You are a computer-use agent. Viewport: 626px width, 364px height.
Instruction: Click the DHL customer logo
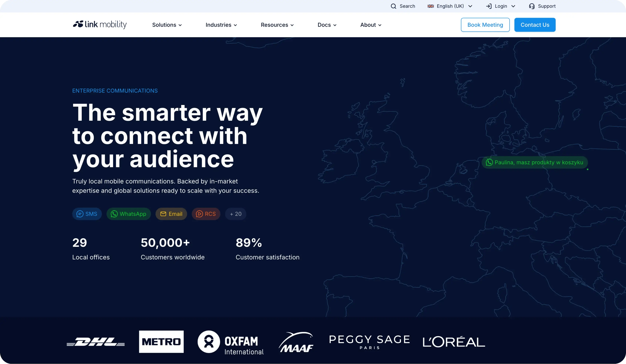coord(96,342)
